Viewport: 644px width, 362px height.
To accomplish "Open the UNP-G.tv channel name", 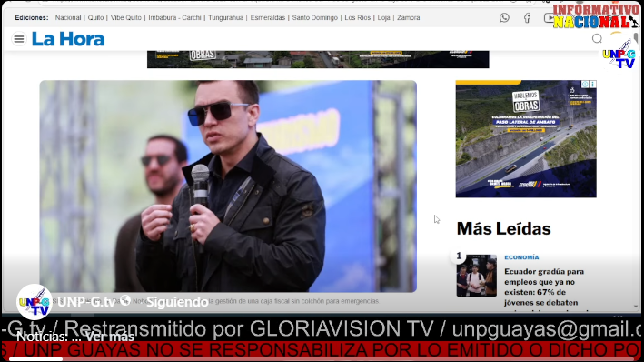I will [x=86, y=302].
